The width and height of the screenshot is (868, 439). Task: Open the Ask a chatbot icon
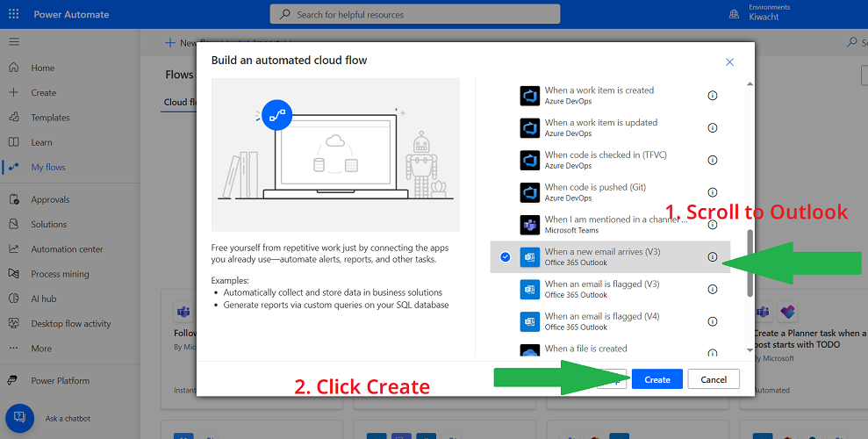point(19,418)
